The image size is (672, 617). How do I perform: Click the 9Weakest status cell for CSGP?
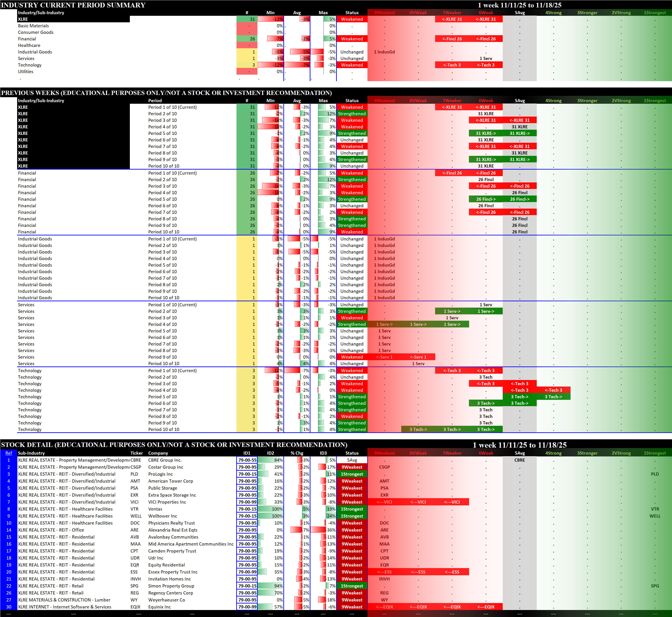[352, 467]
